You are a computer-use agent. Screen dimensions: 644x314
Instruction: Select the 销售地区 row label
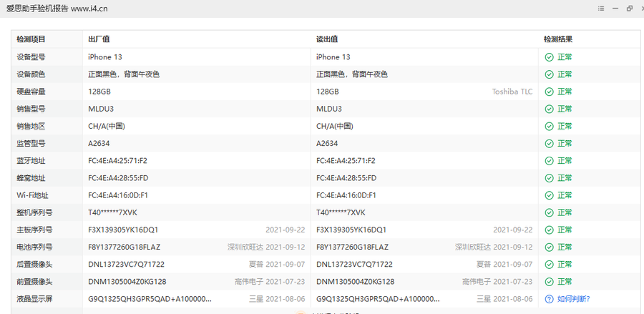click(x=31, y=126)
